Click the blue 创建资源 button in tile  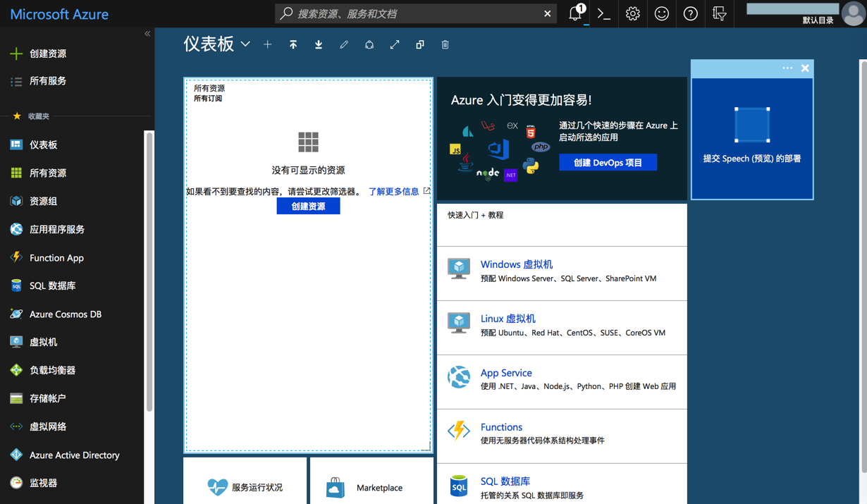point(308,206)
